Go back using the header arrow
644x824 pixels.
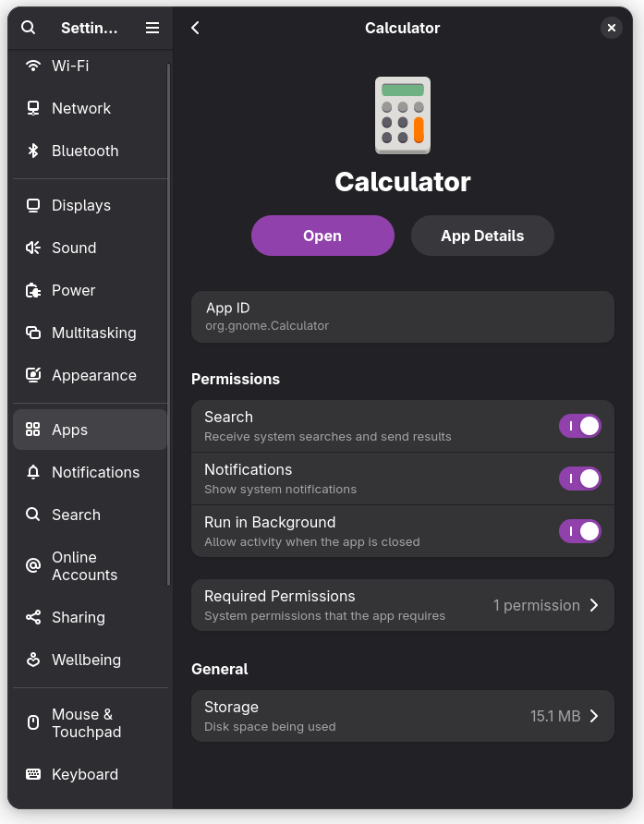pyautogui.click(x=196, y=28)
